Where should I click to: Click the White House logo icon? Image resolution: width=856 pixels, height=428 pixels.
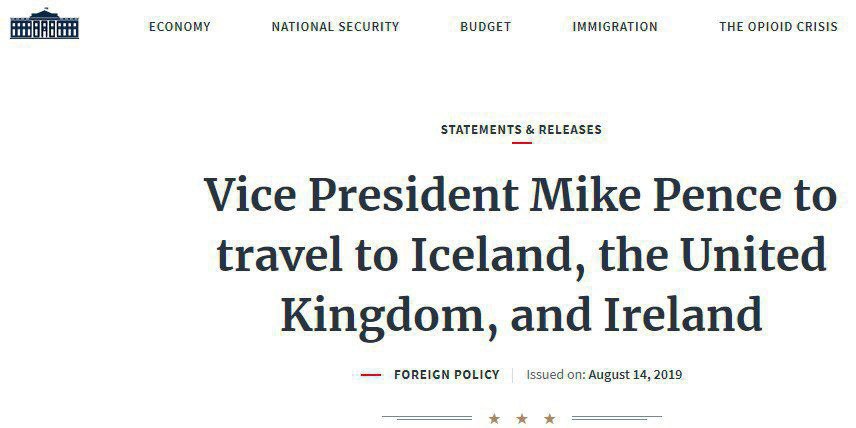click(44, 24)
